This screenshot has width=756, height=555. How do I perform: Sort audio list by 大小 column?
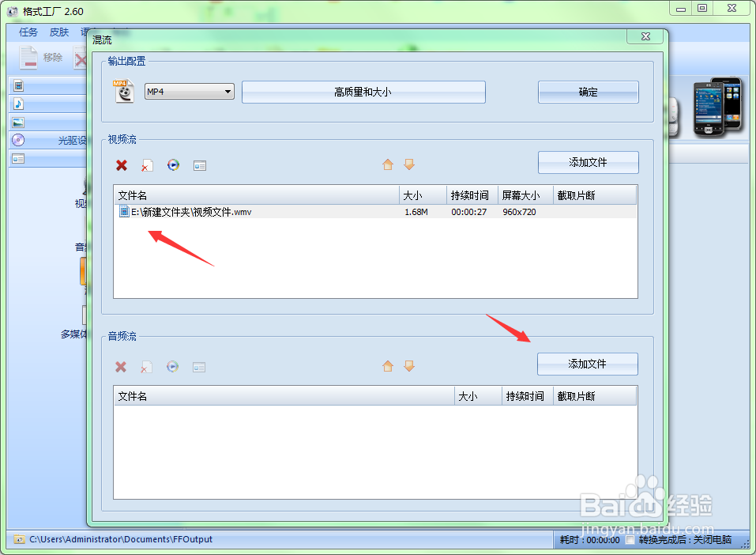click(478, 396)
